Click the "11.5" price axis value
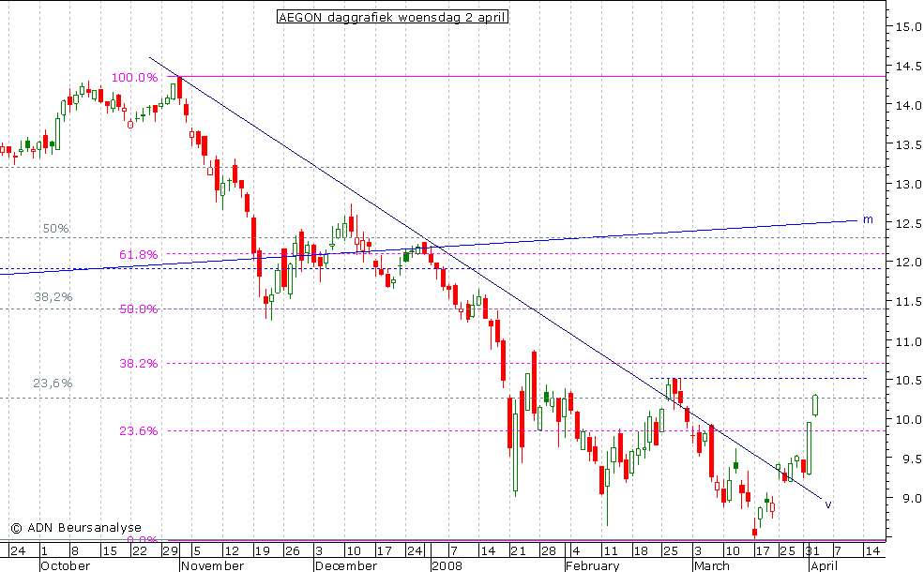Image resolution: width=924 pixels, height=572 pixels. tap(908, 302)
